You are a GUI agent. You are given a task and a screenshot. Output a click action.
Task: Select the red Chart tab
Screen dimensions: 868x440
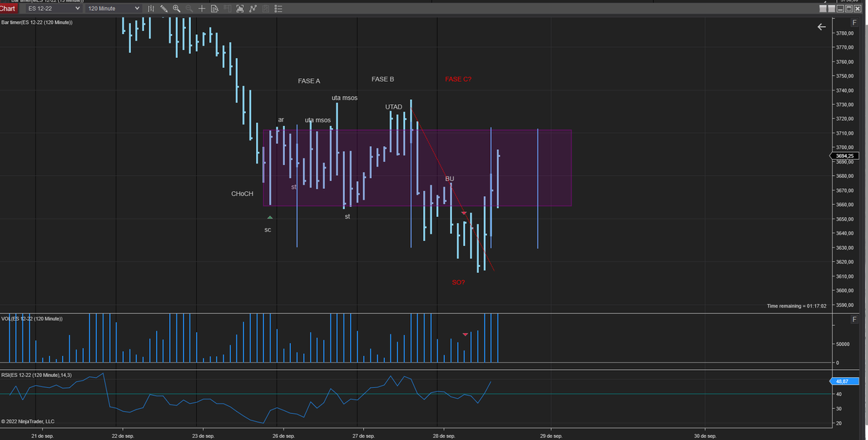click(x=8, y=9)
